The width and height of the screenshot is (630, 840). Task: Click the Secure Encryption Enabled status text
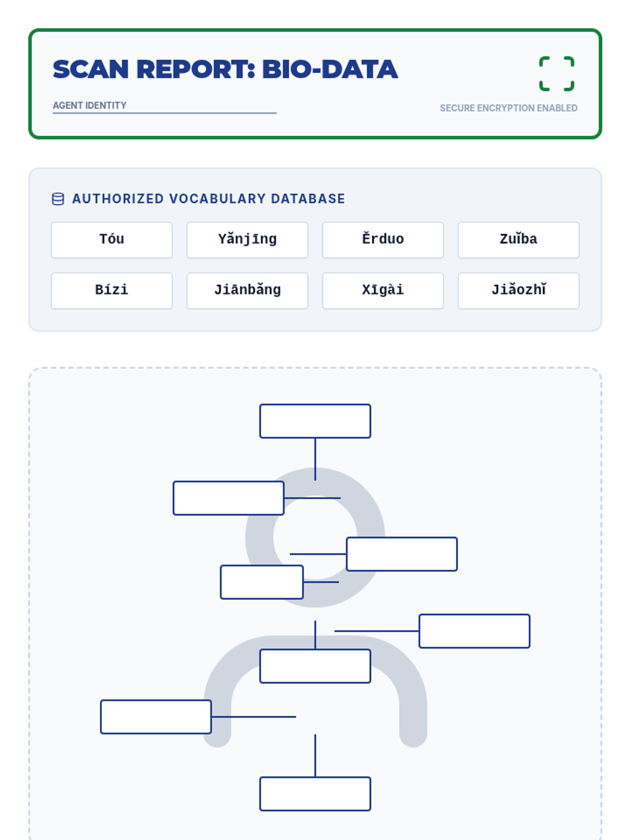pos(508,108)
